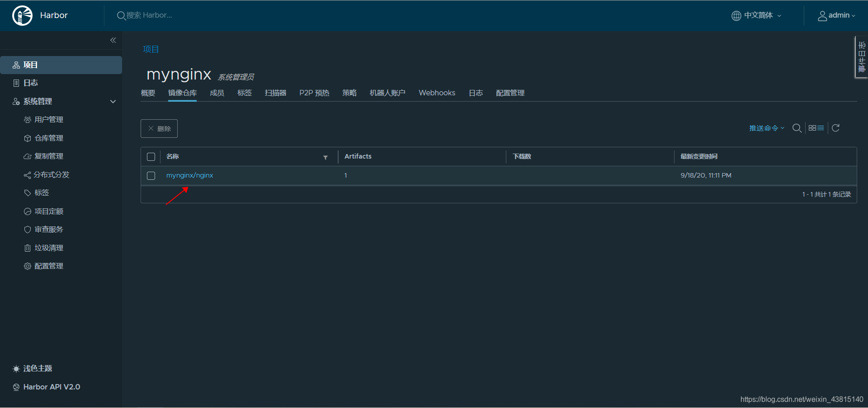Click the 系统管理 administration icon

tap(16, 102)
